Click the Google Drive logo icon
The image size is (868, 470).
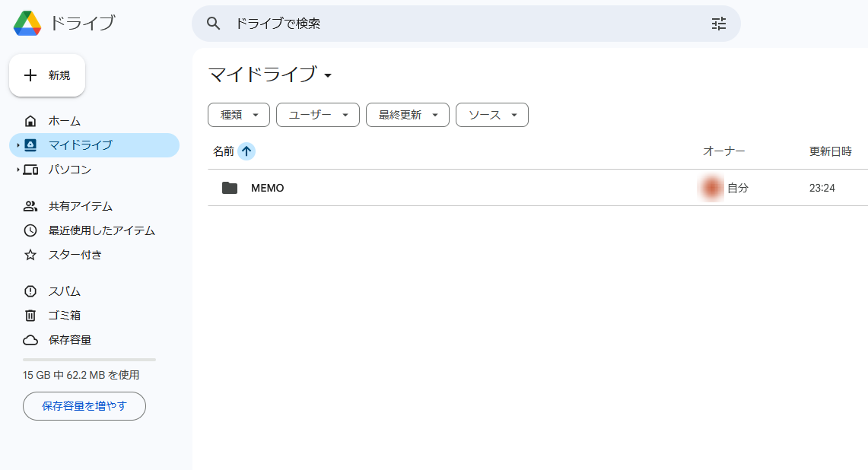click(27, 24)
